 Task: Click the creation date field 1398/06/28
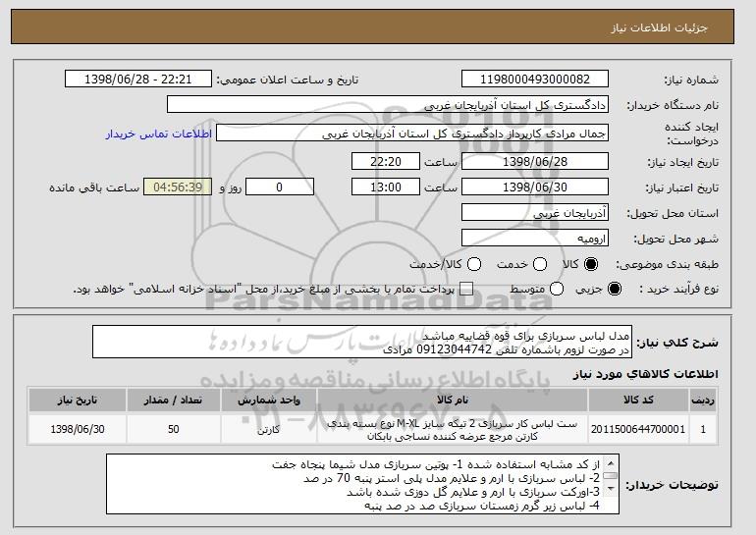535,161
